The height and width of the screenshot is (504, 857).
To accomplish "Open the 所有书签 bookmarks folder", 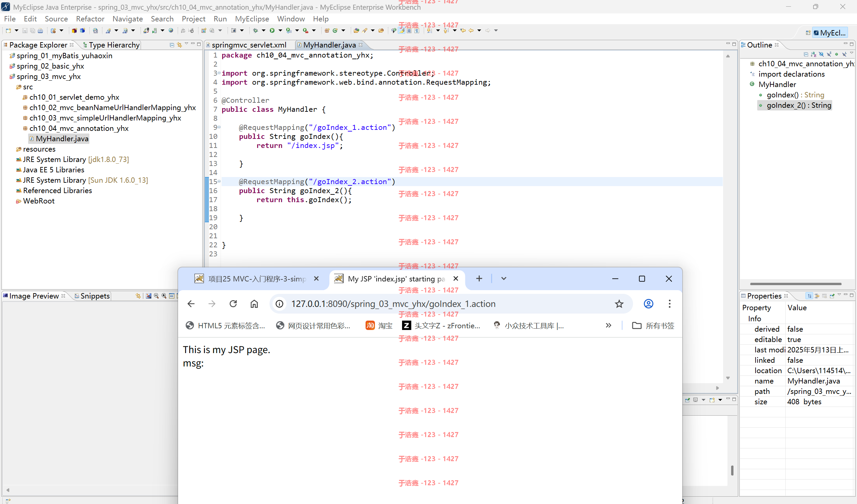I will pos(653,325).
